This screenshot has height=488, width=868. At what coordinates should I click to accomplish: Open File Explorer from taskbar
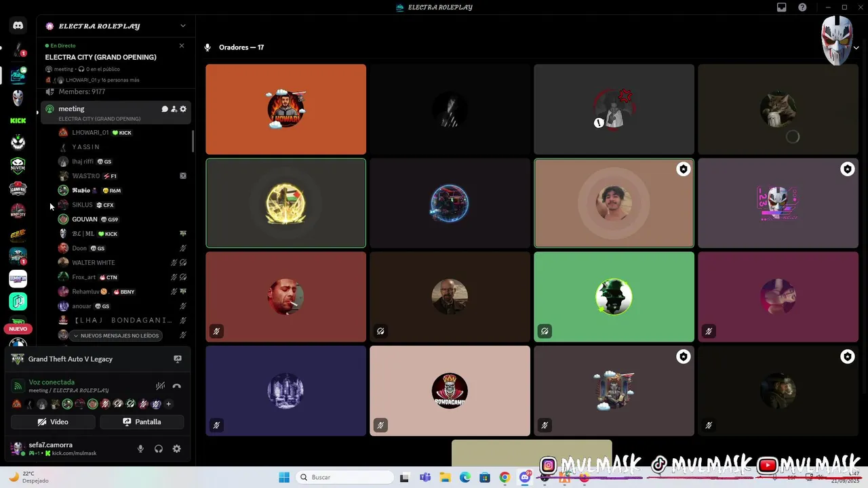tap(445, 477)
